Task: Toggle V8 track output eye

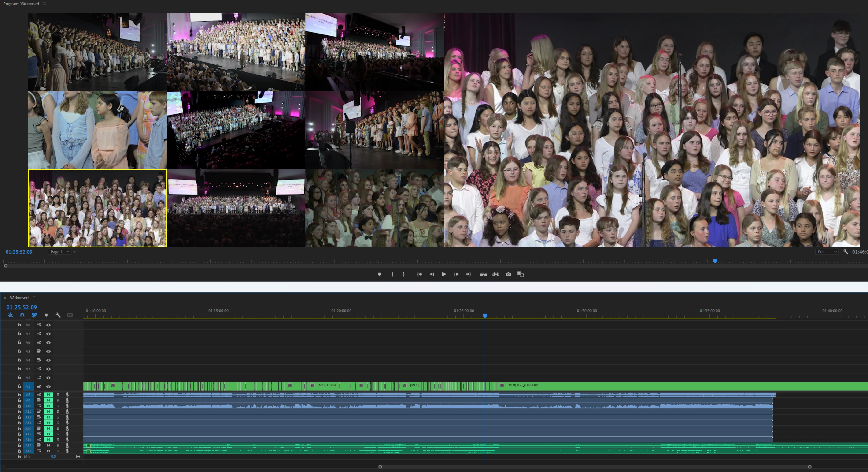Action: (x=48, y=325)
